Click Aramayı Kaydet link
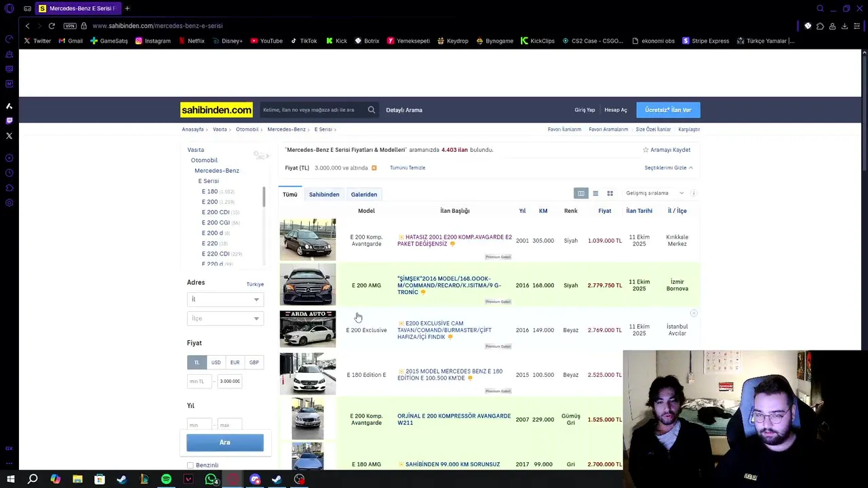The width and height of the screenshot is (868, 488). 667,150
